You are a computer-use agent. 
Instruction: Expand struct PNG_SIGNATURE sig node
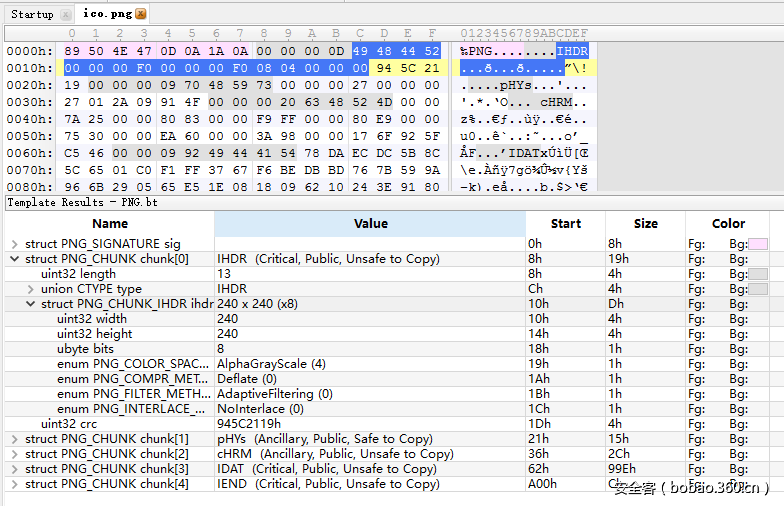14,244
